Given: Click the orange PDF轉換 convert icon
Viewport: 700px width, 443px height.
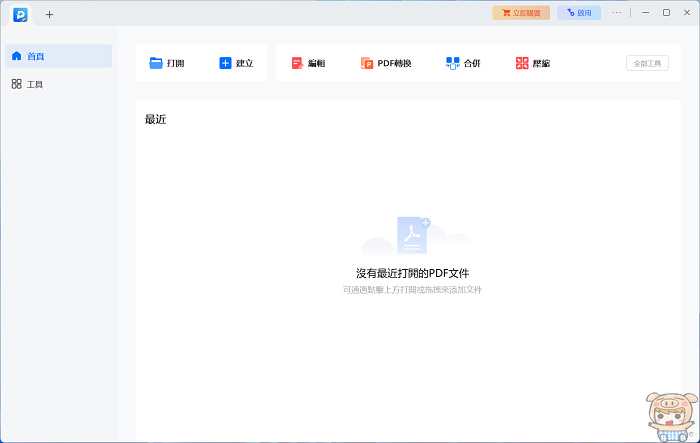Looking at the screenshot, I should (x=367, y=63).
